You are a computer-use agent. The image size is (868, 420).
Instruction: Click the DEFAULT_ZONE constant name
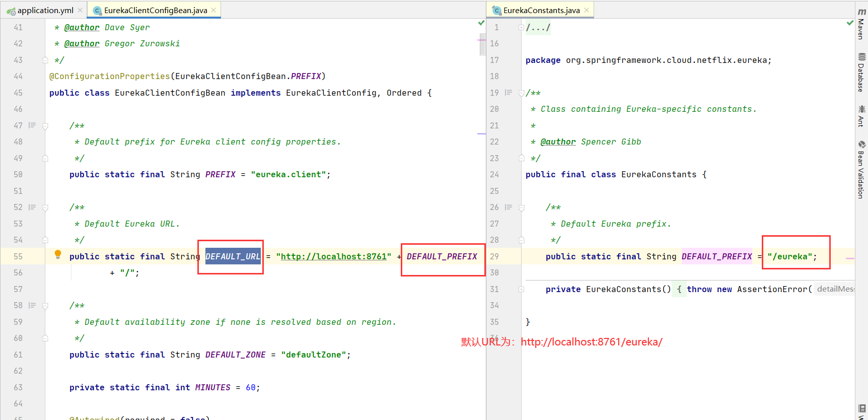[x=235, y=355]
